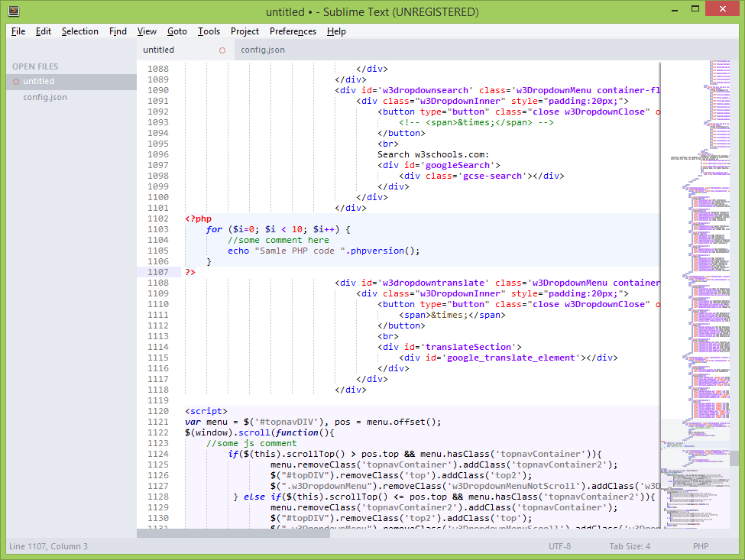Viewport: 745px width, 560px height.
Task: Click the UTF-8 encoding in status bar
Action: tap(559, 546)
